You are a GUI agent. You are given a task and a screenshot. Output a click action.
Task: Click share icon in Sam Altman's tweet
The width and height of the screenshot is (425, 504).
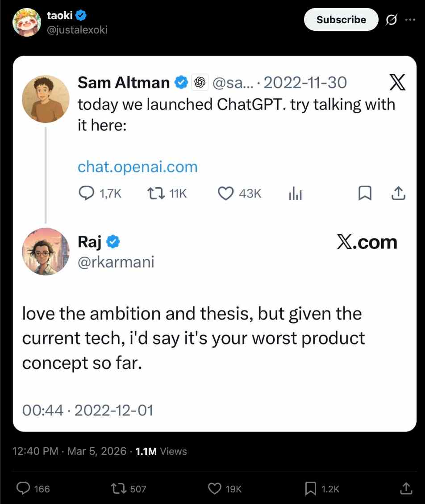pos(398,193)
